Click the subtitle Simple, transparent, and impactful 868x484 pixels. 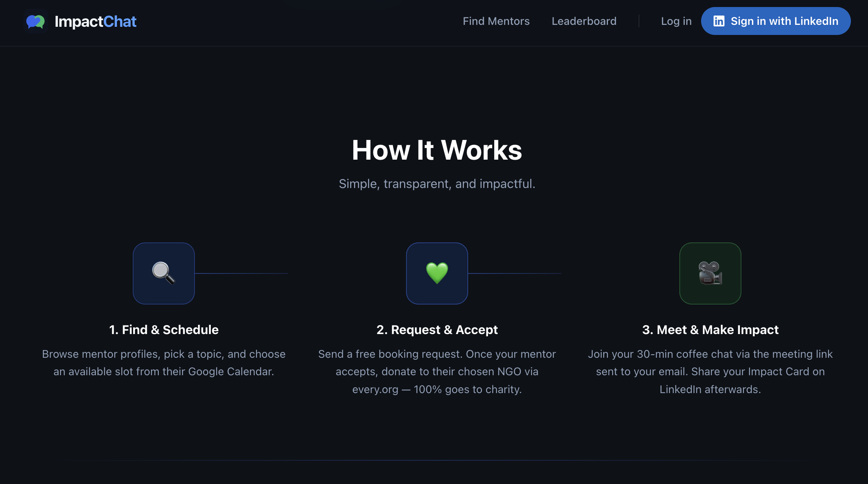[x=436, y=184]
